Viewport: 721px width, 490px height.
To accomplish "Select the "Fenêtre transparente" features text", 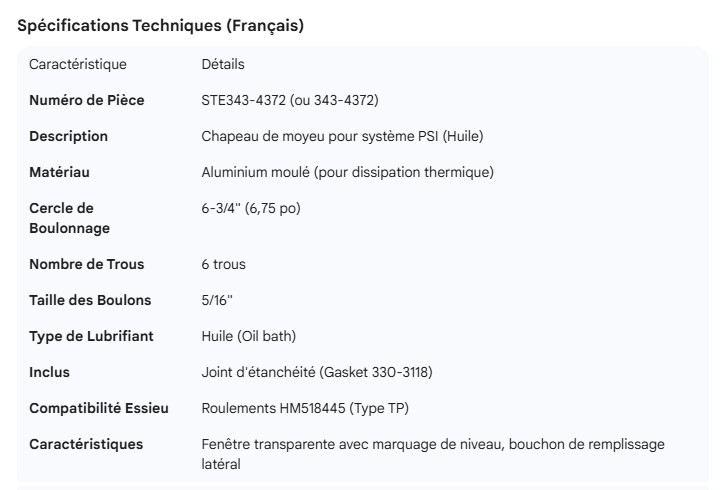I will pyautogui.click(x=432, y=454).
